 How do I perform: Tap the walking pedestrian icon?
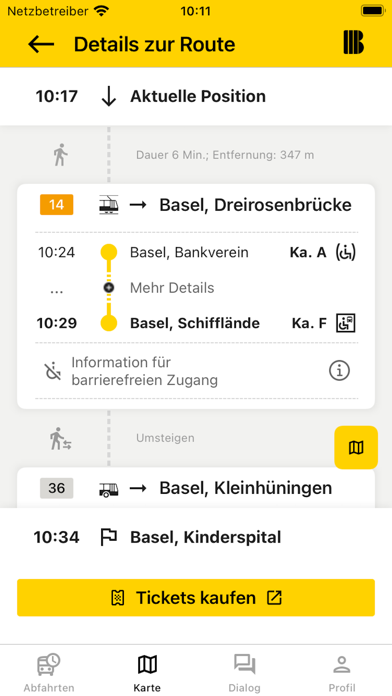tap(60, 155)
